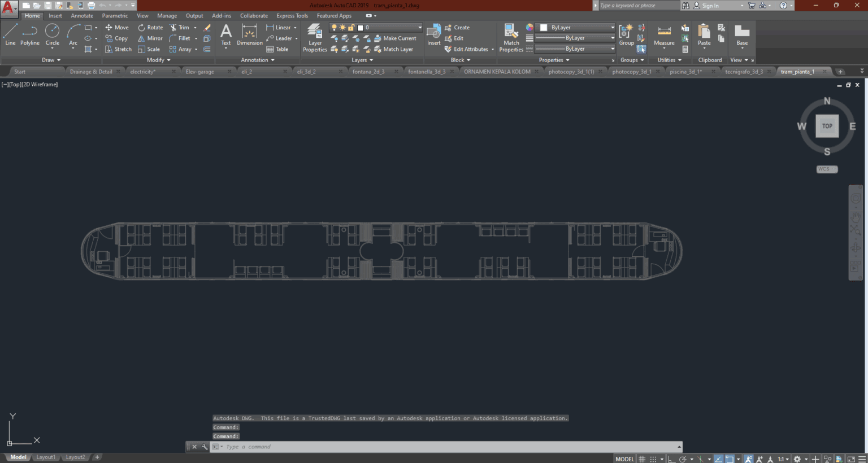868x463 pixels.
Task: Start the Measure tool
Action: pyautogui.click(x=663, y=36)
